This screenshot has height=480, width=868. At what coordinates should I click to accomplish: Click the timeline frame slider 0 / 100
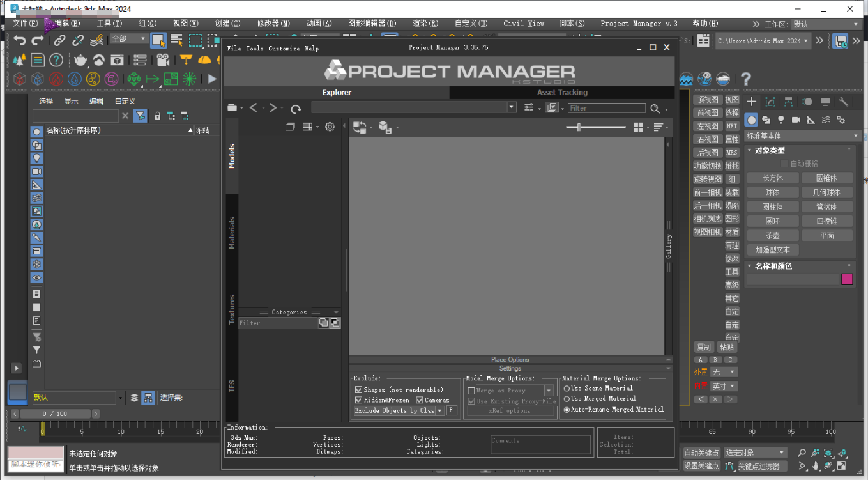point(54,414)
